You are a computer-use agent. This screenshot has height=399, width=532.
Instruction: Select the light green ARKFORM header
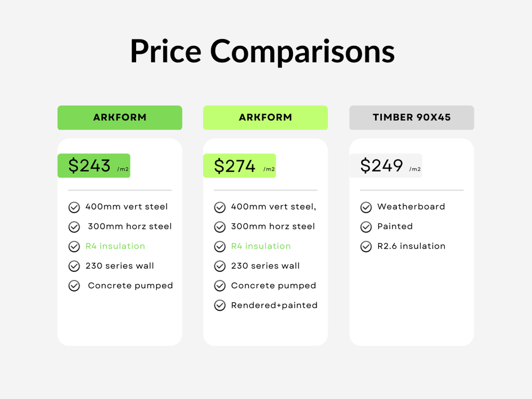point(265,118)
